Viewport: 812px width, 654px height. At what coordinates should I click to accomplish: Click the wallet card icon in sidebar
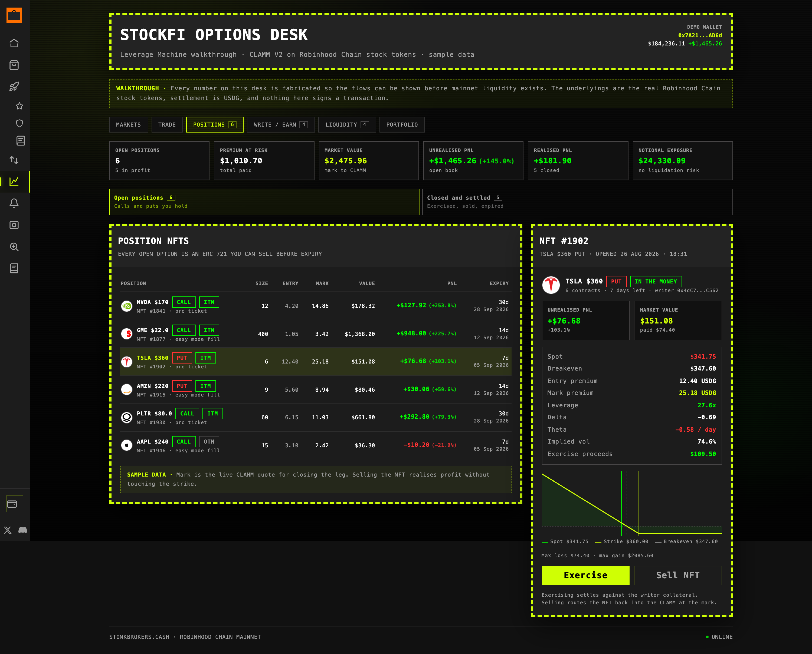coord(12,504)
